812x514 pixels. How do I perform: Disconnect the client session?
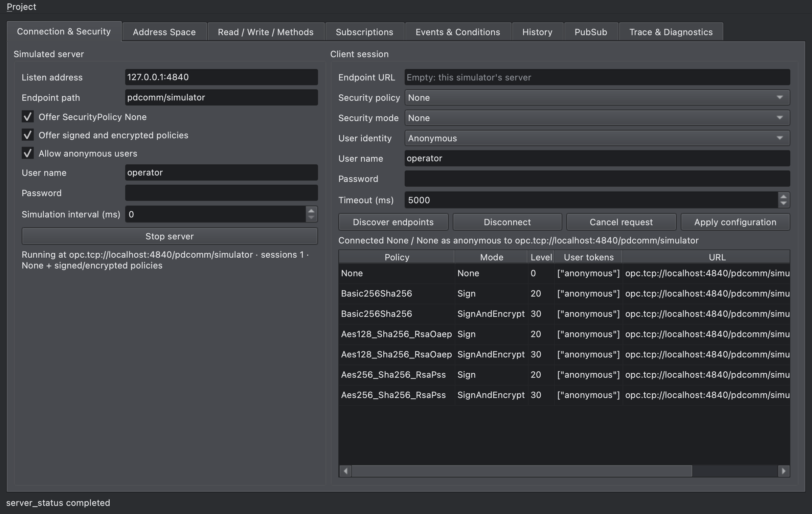click(507, 222)
